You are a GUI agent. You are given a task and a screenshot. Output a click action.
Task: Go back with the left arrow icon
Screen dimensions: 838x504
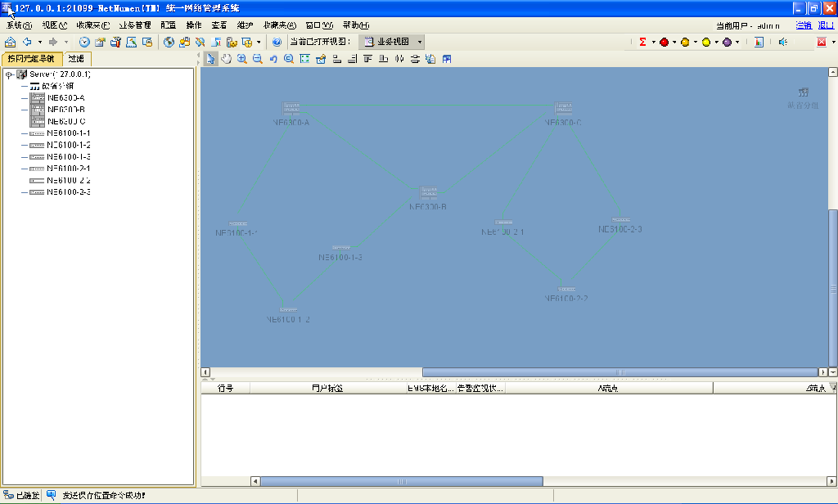point(27,42)
